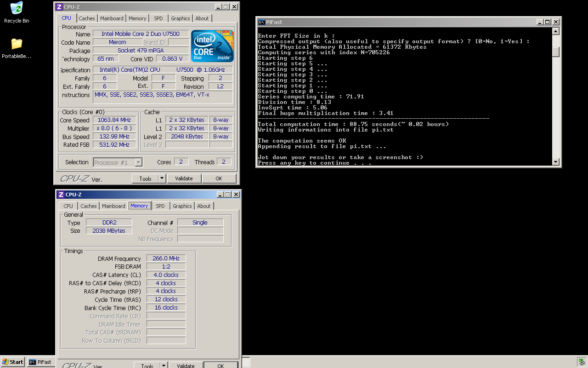The height and width of the screenshot is (368, 588).
Task: Click the PiFast console title icon
Action: [261, 22]
